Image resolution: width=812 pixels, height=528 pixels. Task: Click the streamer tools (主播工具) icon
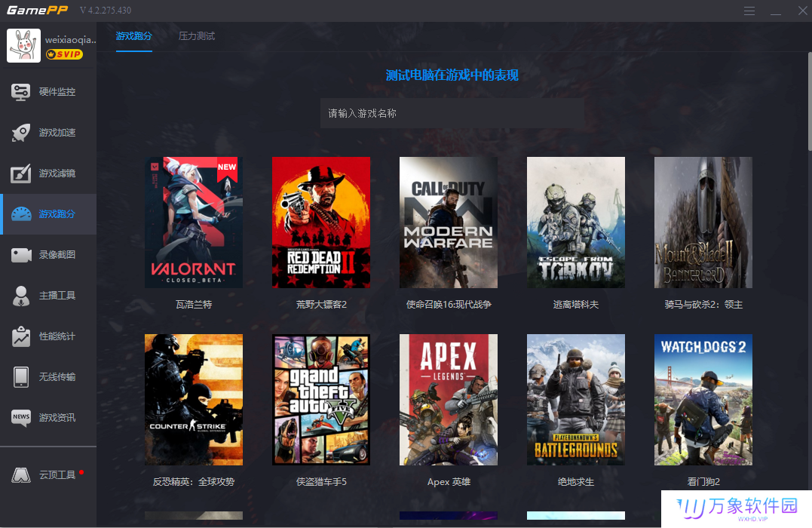point(20,296)
